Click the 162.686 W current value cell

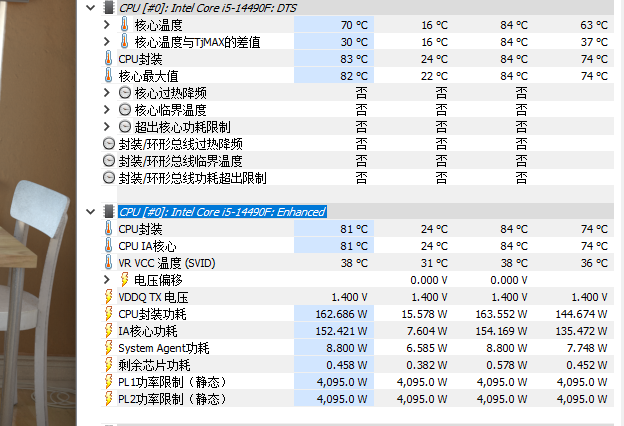[340, 314]
